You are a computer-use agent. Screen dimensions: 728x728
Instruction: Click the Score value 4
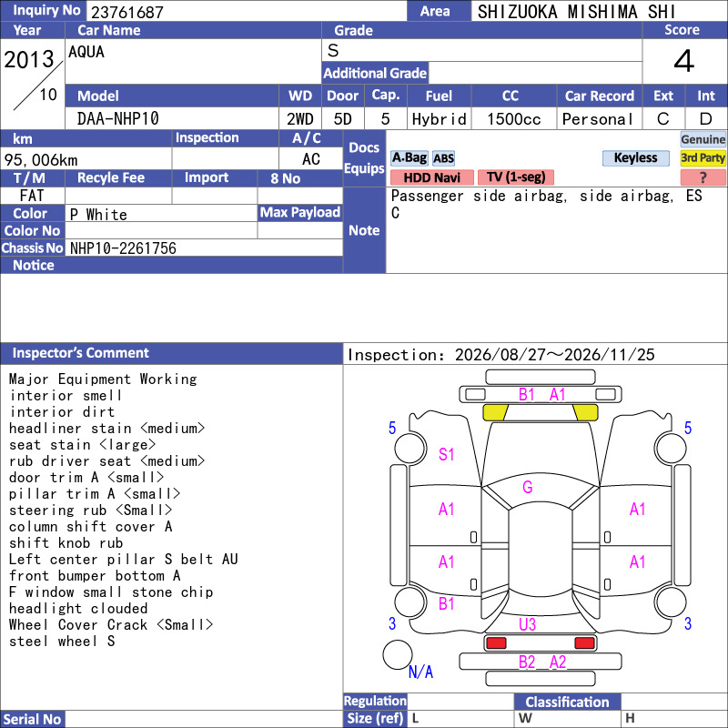[x=684, y=61]
